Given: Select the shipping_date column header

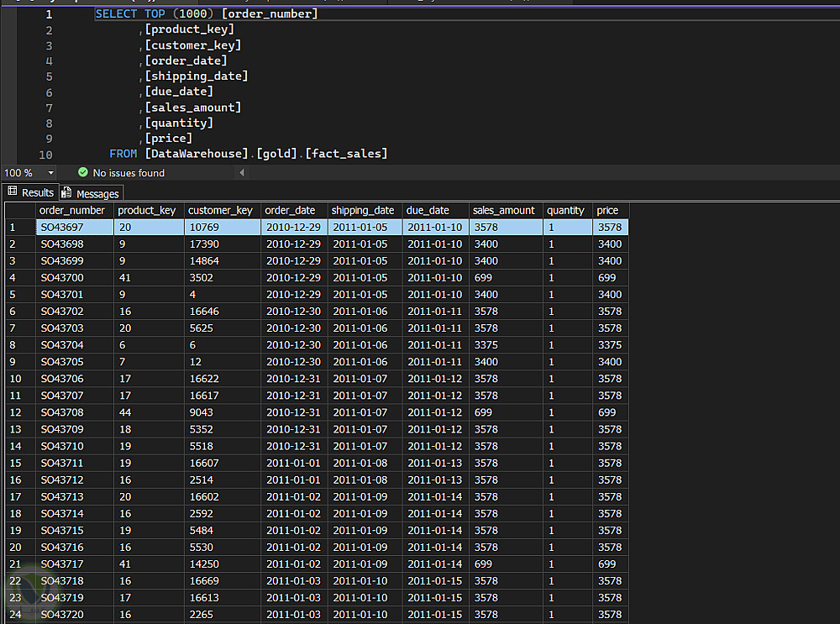Looking at the screenshot, I should (x=362, y=211).
